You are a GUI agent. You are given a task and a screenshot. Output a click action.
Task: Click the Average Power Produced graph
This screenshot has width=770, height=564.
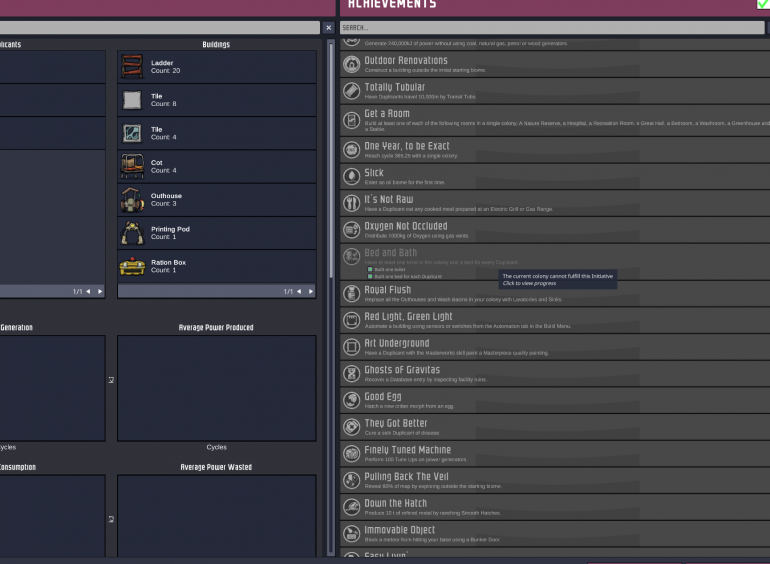click(217, 388)
